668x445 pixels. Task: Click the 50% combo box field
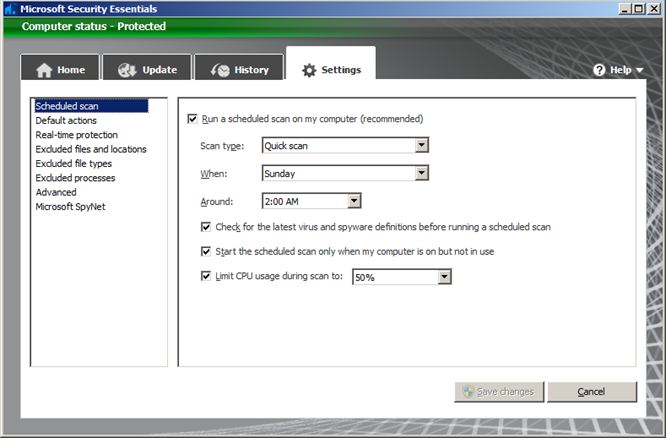click(402, 277)
